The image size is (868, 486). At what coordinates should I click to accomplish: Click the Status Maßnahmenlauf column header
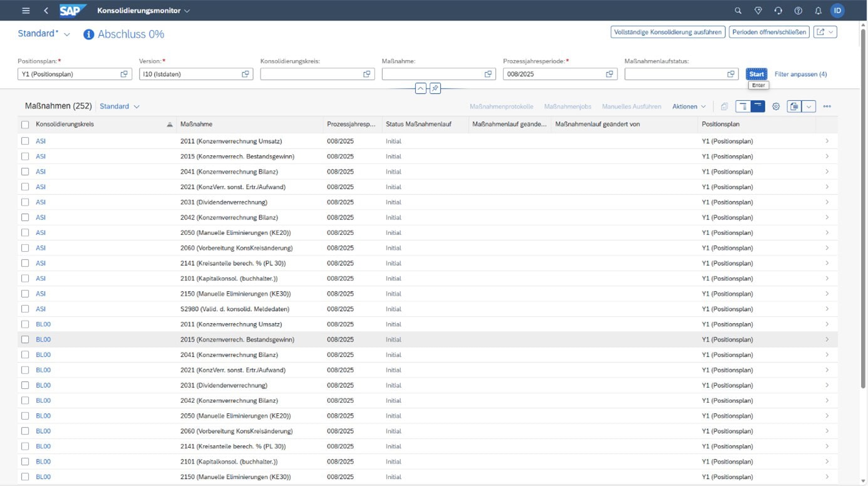tap(417, 125)
